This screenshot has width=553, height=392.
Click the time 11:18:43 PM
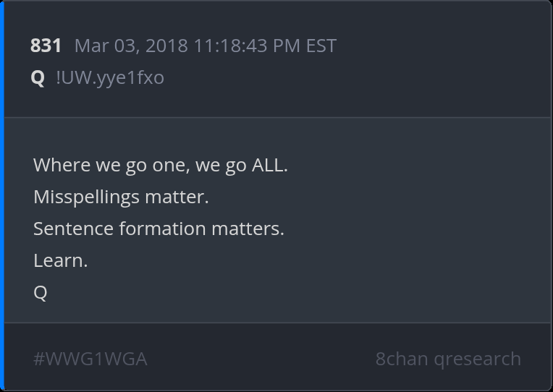click(x=247, y=46)
